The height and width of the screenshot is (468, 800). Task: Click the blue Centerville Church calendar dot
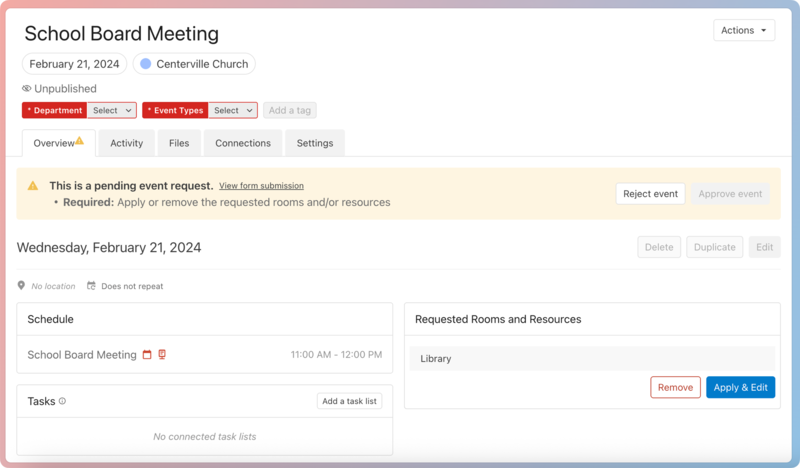pos(145,64)
